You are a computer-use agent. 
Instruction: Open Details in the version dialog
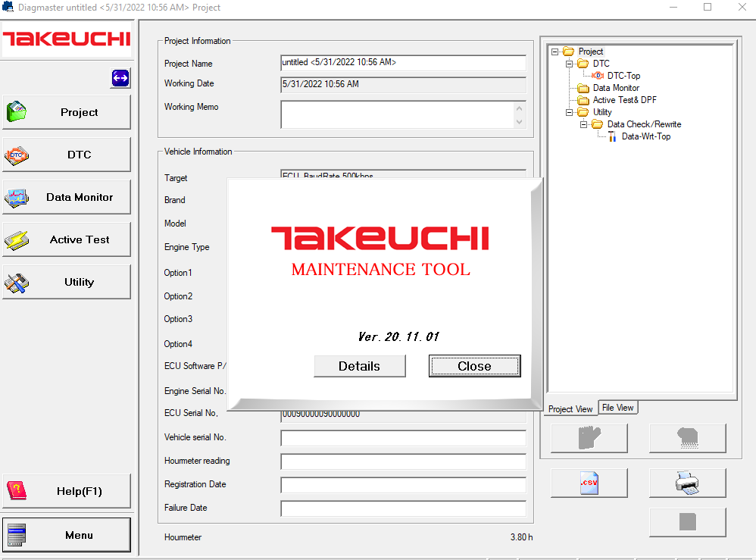pos(360,366)
